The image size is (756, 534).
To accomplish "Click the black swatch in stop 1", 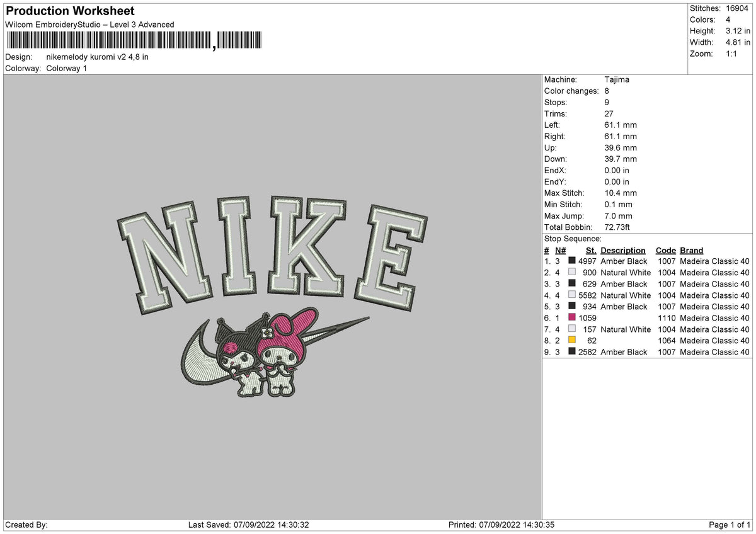I will click(572, 261).
